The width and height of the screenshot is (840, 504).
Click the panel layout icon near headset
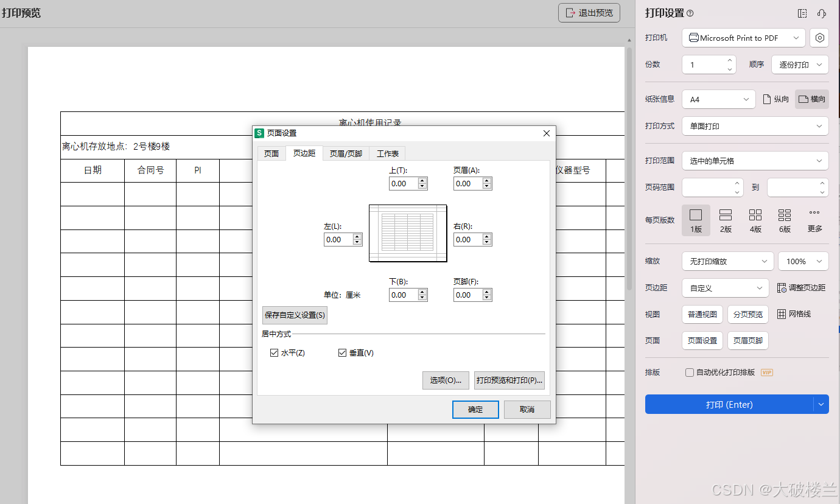coord(802,13)
